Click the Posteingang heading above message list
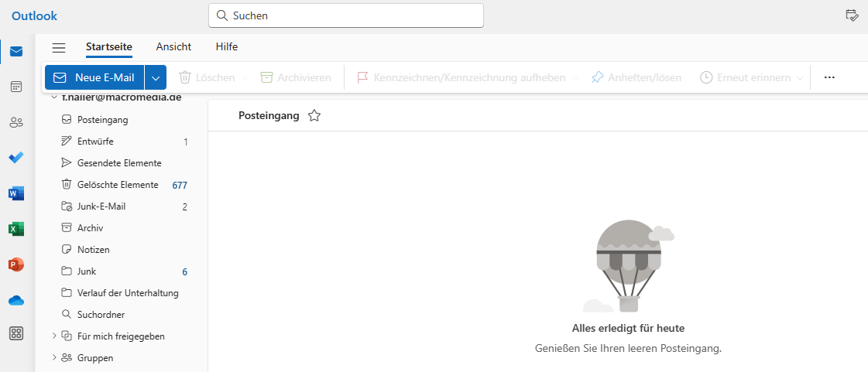 click(269, 115)
